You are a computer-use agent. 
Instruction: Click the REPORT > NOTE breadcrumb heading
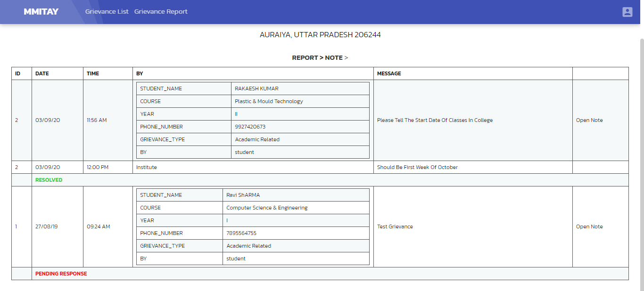[x=320, y=57]
